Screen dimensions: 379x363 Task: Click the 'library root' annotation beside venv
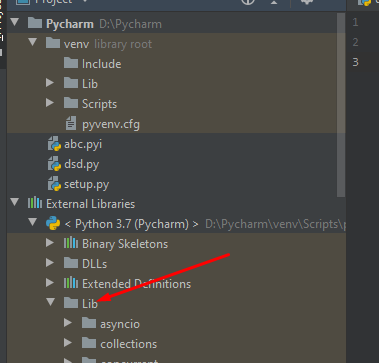pyautogui.click(x=123, y=44)
